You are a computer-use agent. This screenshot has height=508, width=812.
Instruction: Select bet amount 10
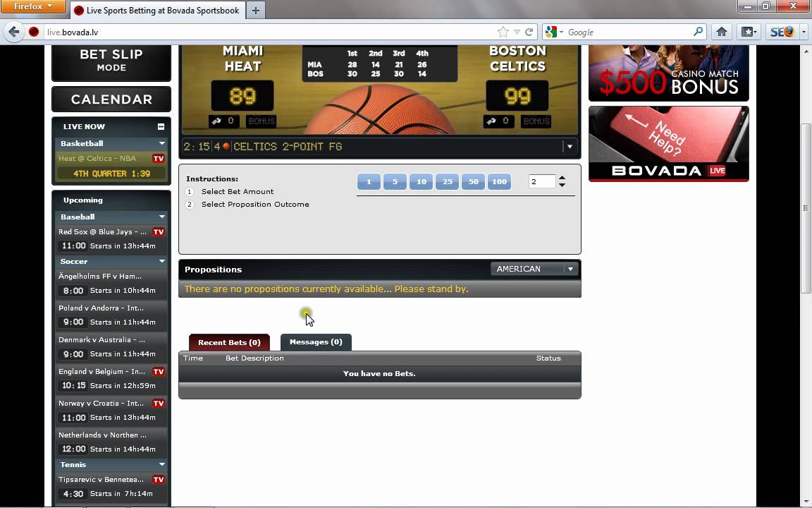[x=421, y=182]
